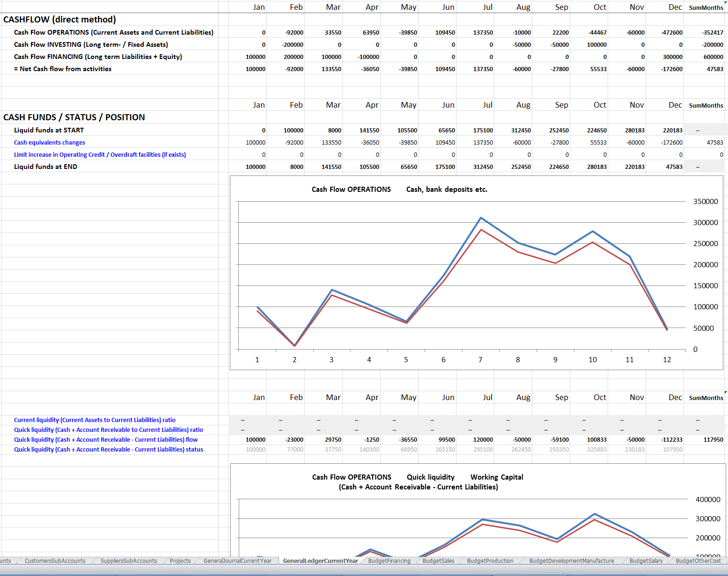
Task: Select the Projects sheet tab
Action: 180,561
